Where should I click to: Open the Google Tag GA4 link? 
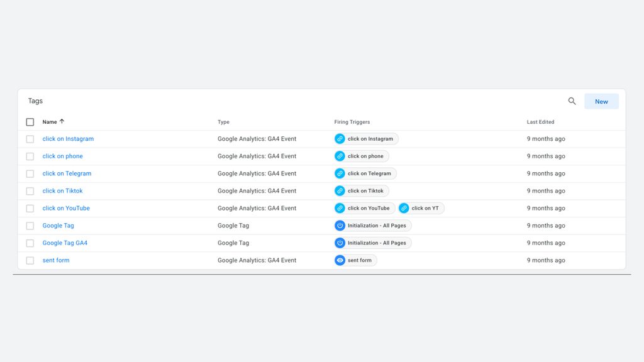65,243
